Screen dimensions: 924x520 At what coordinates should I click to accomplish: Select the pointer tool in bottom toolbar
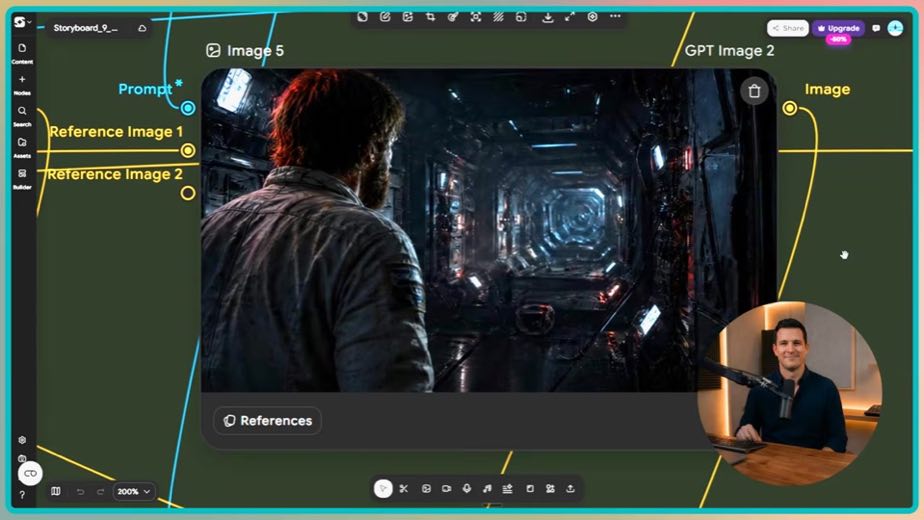(383, 488)
